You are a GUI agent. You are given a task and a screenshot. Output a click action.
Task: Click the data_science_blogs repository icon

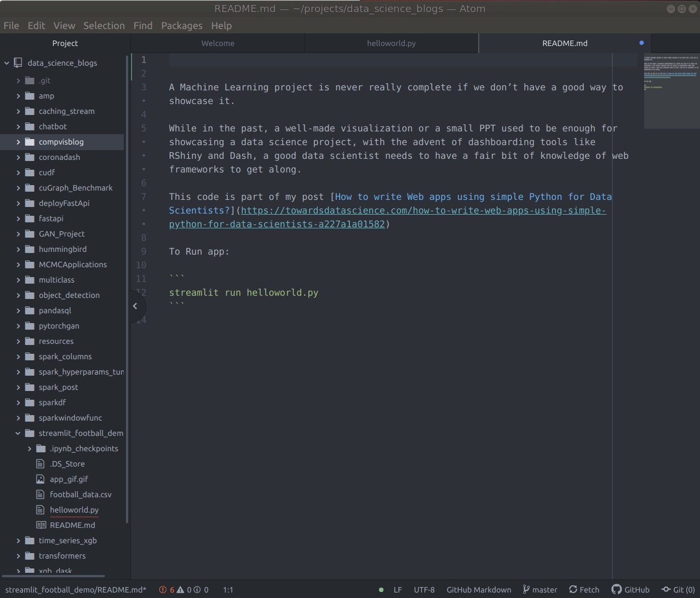click(x=18, y=63)
